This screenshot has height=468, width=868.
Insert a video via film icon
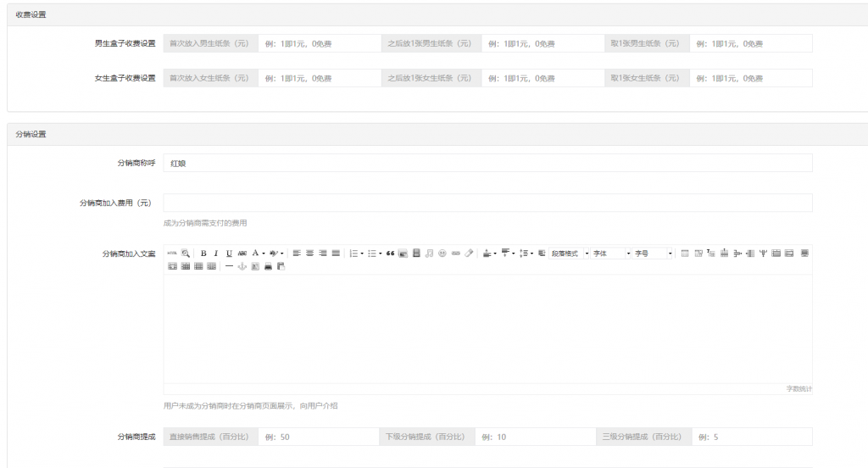[x=416, y=253]
